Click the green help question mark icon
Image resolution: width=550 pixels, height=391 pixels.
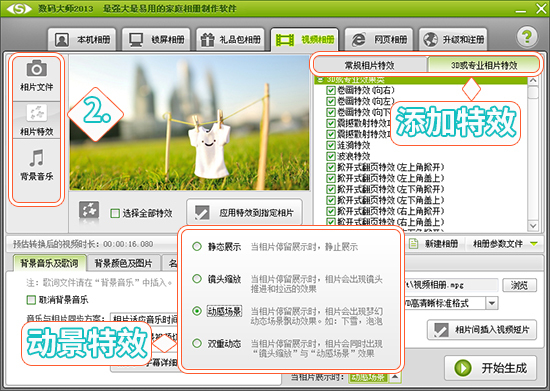526,36
